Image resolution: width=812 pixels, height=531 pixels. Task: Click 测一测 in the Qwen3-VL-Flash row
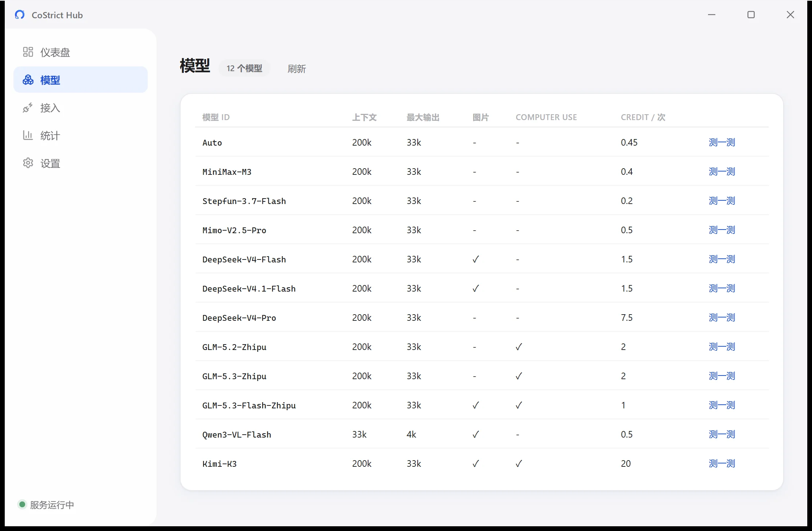click(x=722, y=434)
